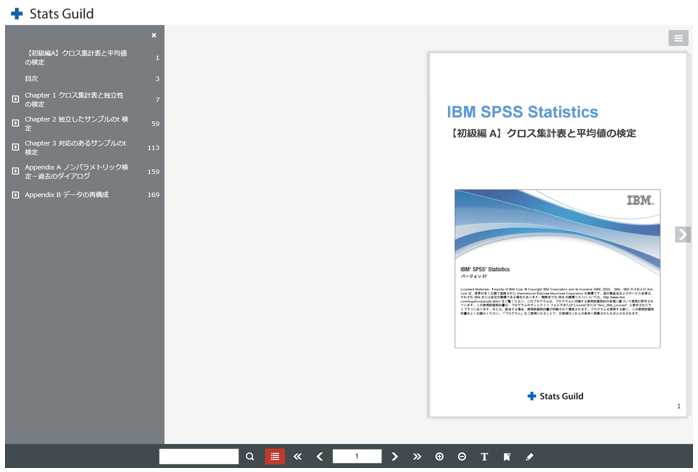This screenshot has width=698, height=472.
Task: Toggle the red table of contents button
Action: (x=275, y=456)
